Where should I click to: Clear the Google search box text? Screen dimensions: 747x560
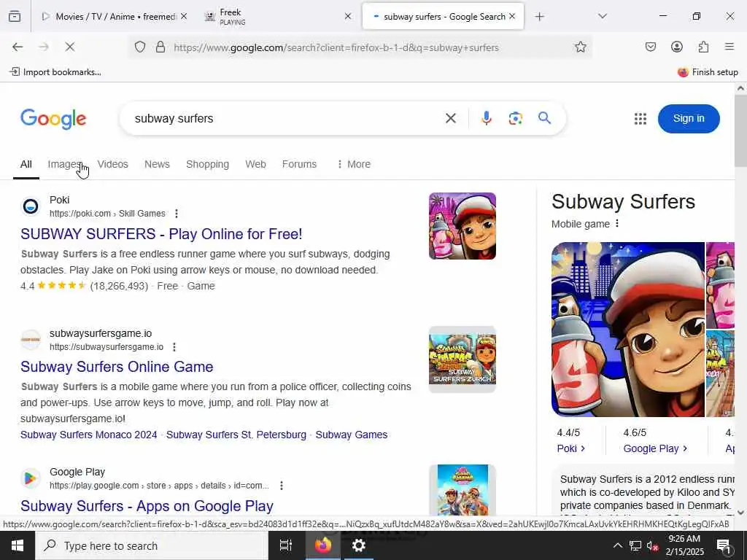(x=451, y=118)
